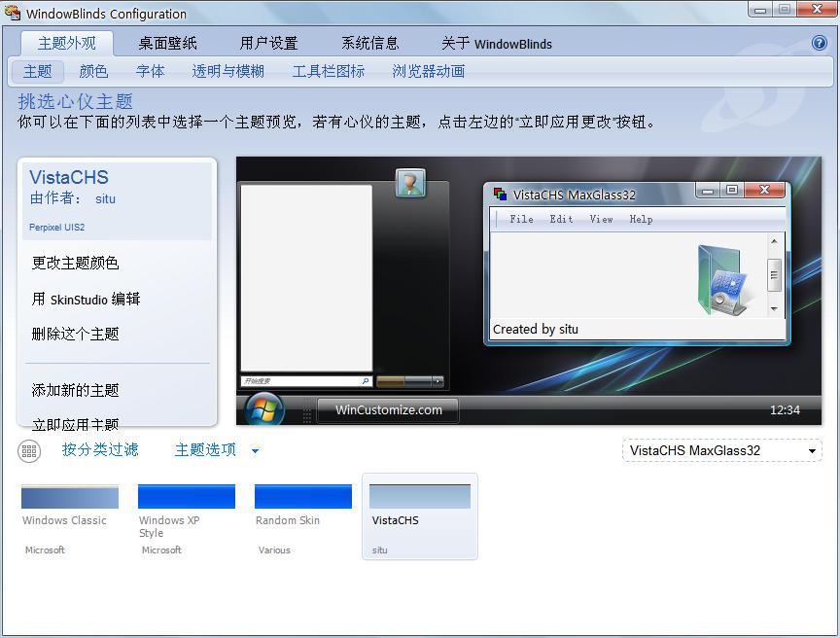The image size is (840, 638).
Task: Click the preview window scrollbar up arrow
Action: tap(774, 241)
